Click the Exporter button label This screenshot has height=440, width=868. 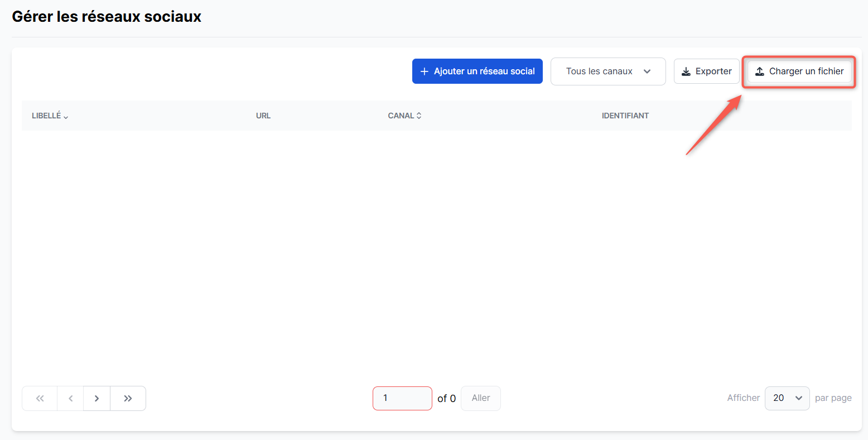pyautogui.click(x=713, y=71)
